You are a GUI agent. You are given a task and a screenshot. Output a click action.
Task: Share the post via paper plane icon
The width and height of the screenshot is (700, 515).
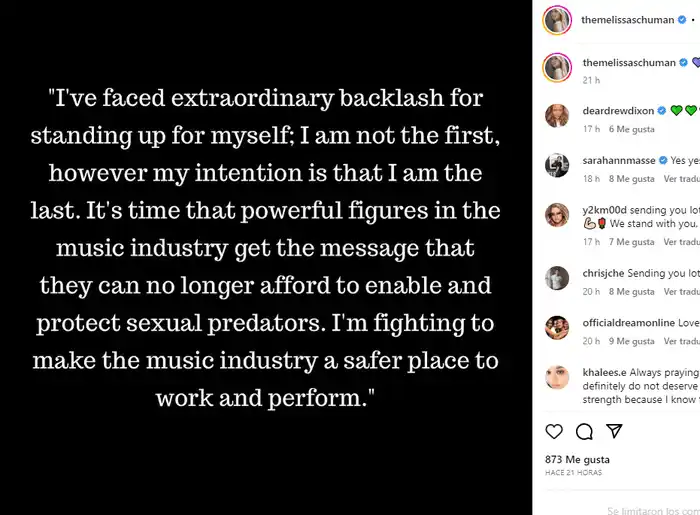point(615,431)
